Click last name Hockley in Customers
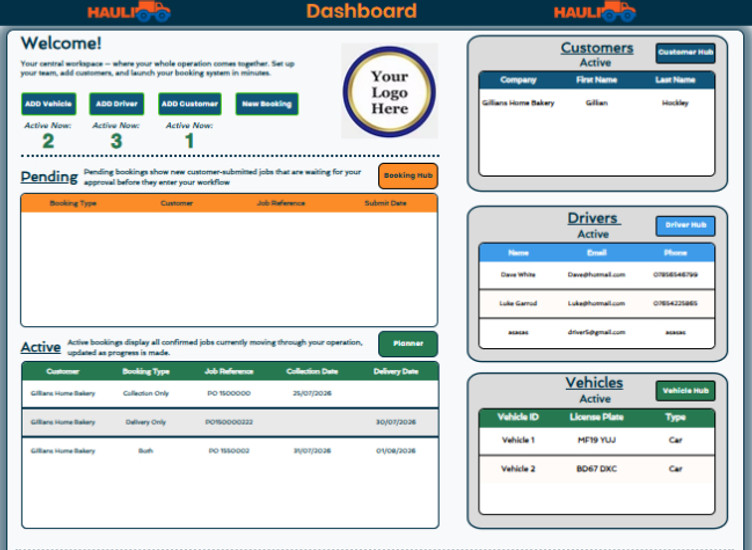The image size is (752, 550). point(675,103)
